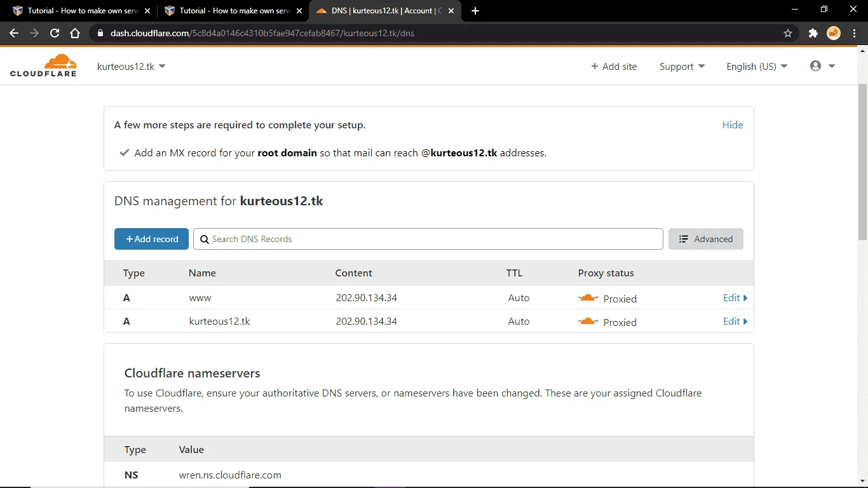Click Auto TTL in kurteous12.tk row

pos(519,321)
